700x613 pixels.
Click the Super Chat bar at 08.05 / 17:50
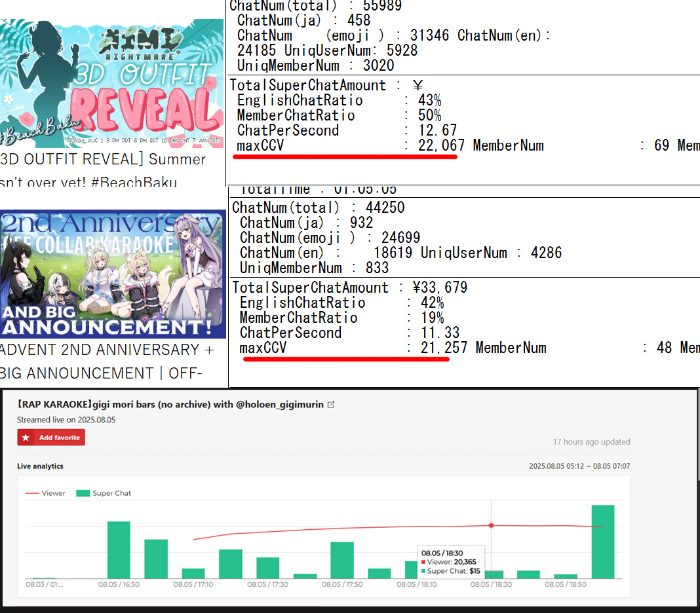tap(342, 561)
